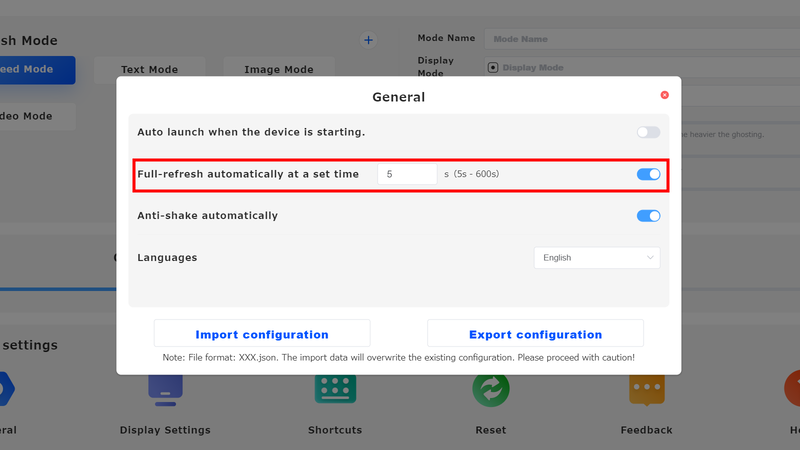The width and height of the screenshot is (800, 450).
Task: Edit full-refresh seconds value field
Action: (407, 174)
